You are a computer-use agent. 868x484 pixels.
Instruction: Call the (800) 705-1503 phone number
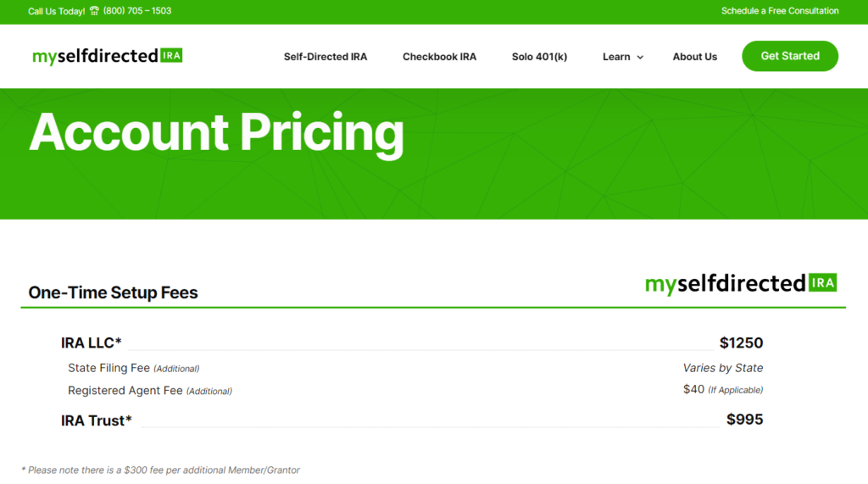point(137,10)
